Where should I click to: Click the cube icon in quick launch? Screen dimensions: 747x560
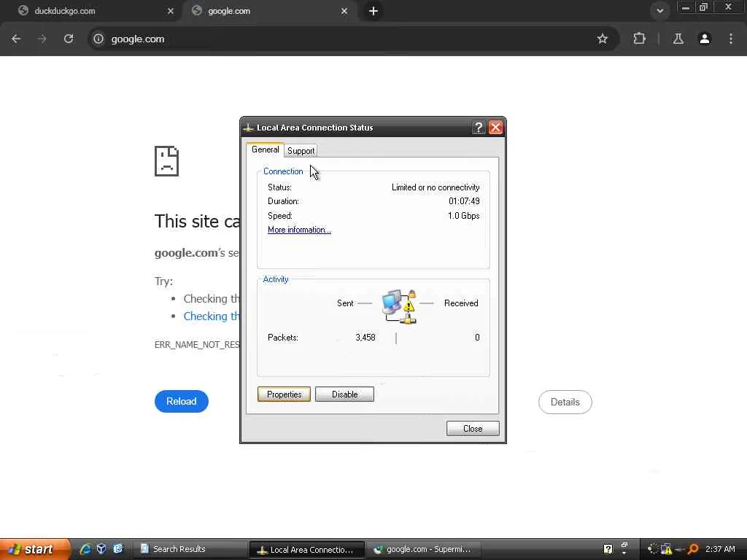[x=101, y=549]
